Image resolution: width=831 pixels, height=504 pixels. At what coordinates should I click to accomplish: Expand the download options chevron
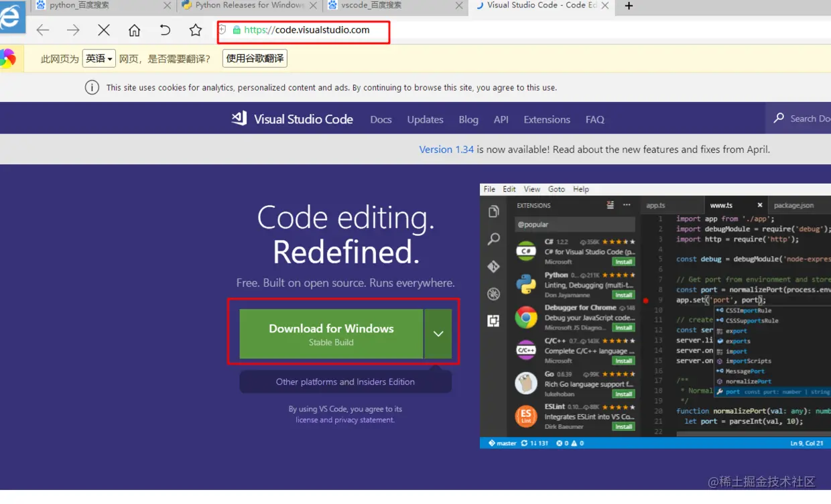point(438,334)
